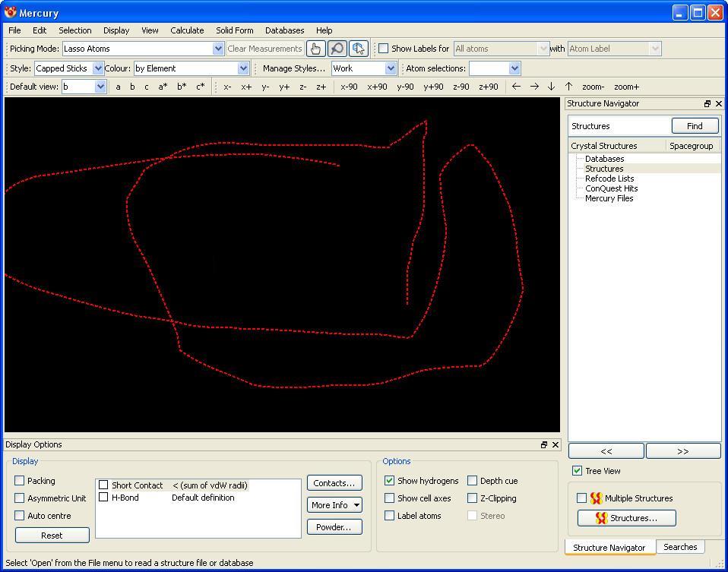Uncheck the Tree View checkbox

point(577,471)
